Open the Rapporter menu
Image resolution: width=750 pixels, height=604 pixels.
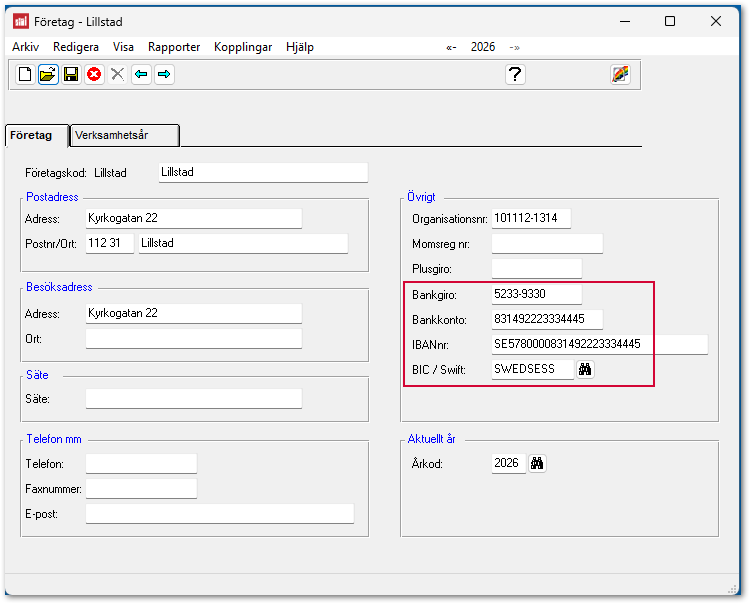point(174,47)
